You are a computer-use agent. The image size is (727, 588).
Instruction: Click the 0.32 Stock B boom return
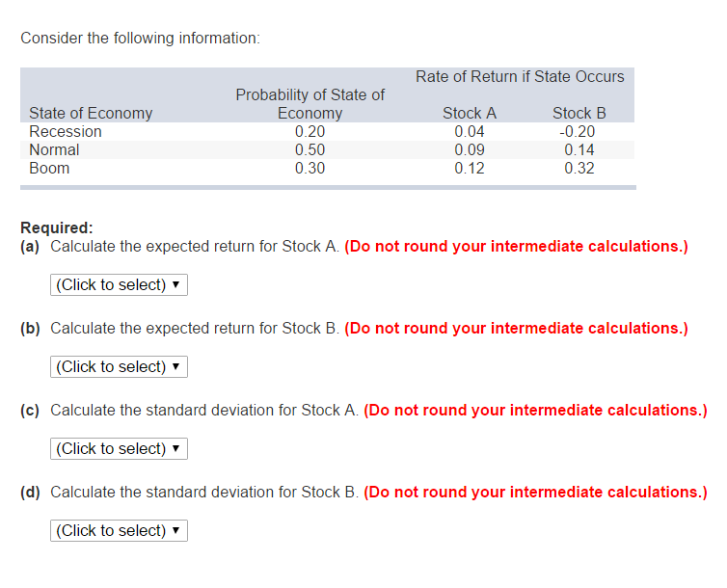(579, 168)
